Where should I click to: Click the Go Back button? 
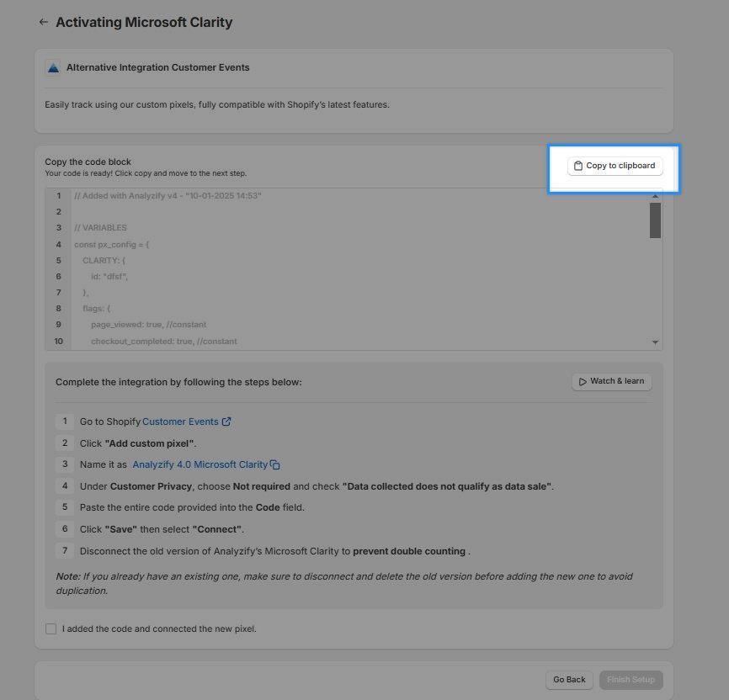[569, 680]
